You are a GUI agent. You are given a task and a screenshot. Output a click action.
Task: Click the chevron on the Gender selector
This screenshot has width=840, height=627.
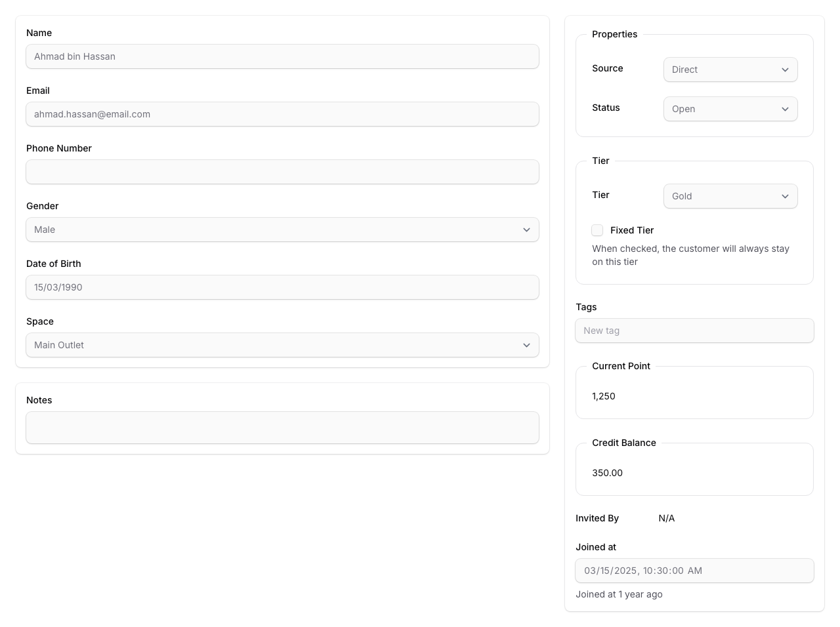(x=526, y=230)
